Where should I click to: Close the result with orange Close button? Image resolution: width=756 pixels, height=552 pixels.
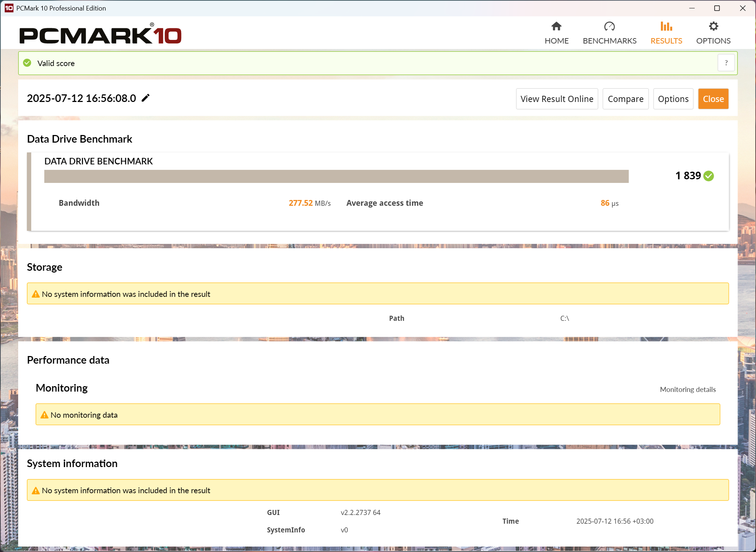(713, 99)
